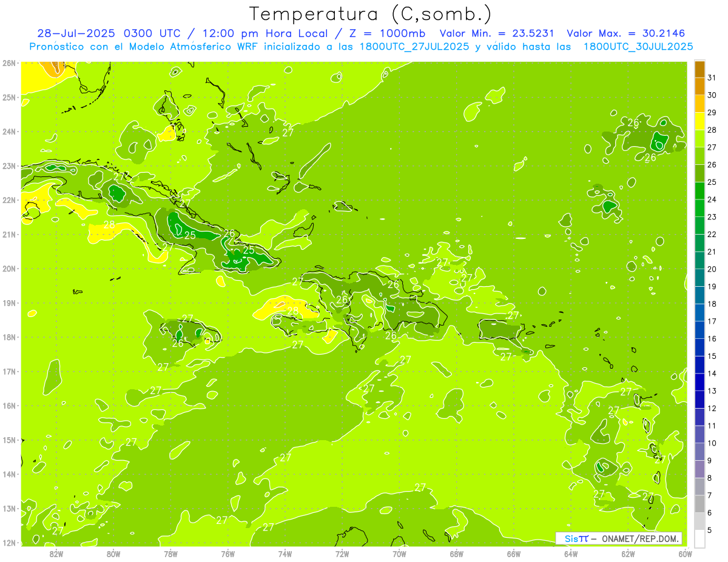
Task: Pick the yellow colorbar swatch between 28 and 29
Action: coord(699,121)
